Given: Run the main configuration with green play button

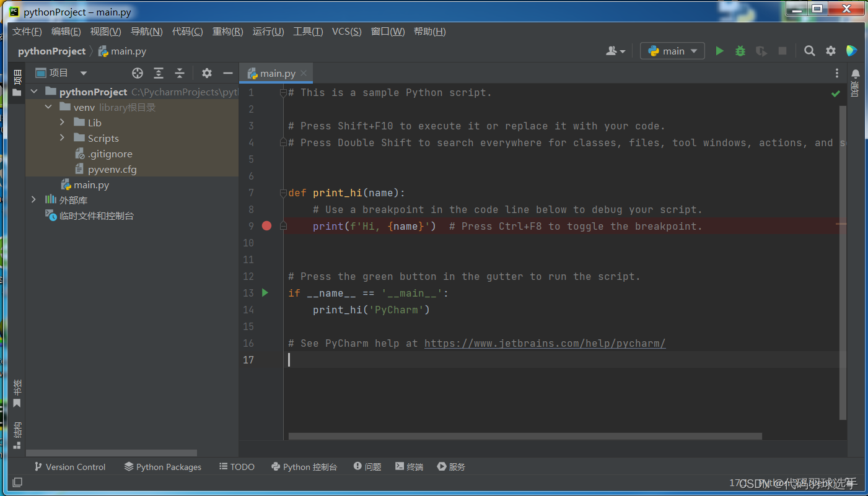Looking at the screenshot, I should (x=719, y=51).
